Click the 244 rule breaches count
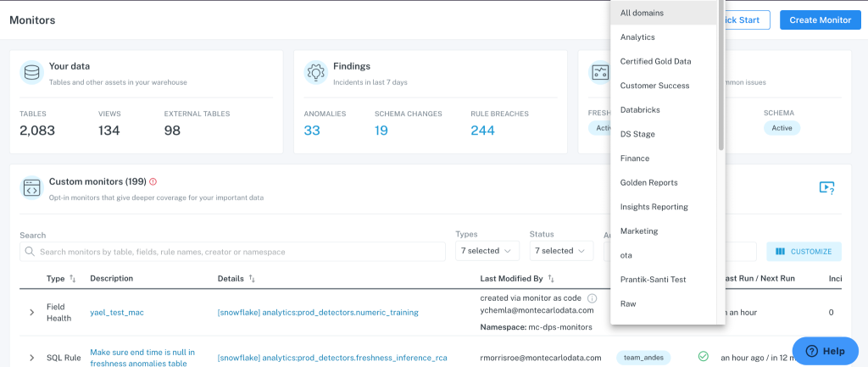This screenshot has height=367, width=868. click(x=482, y=131)
